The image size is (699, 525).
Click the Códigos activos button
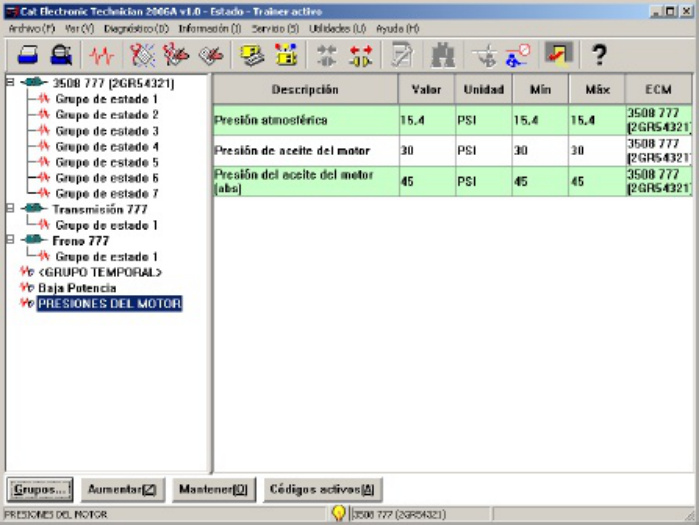click(322, 490)
